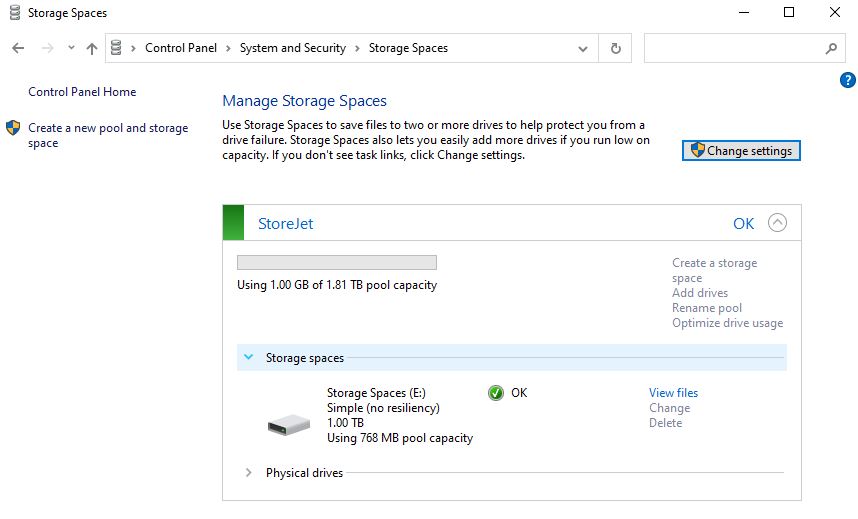Click the up one level arrow
Image resolution: width=858 pixels, height=519 pixels.
(92, 49)
